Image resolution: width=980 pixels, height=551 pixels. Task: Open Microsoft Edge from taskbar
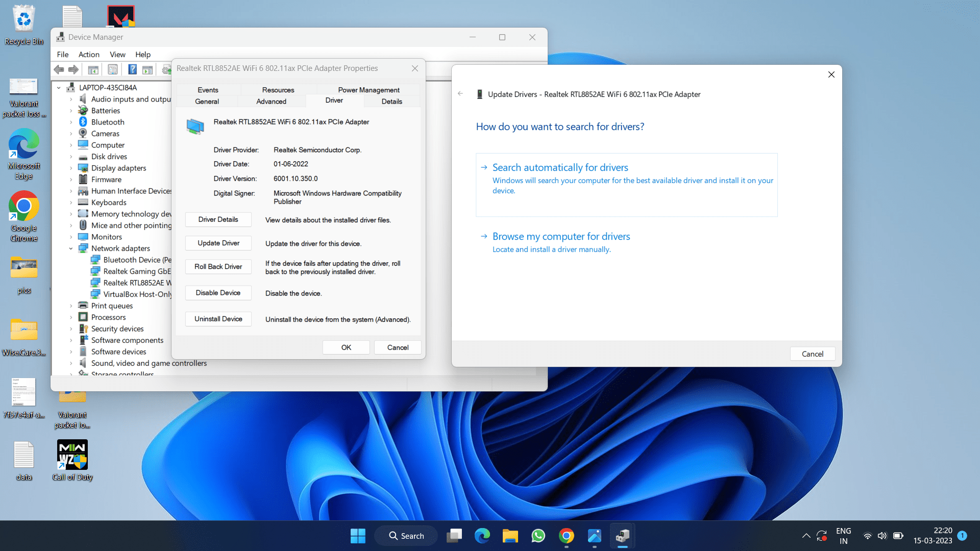tap(482, 536)
